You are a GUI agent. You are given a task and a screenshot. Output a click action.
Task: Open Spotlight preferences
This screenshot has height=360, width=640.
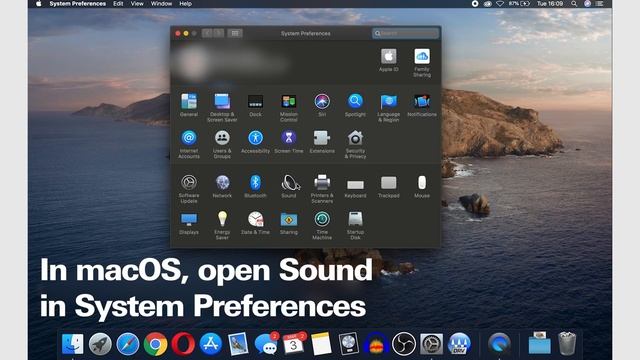point(355,105)
